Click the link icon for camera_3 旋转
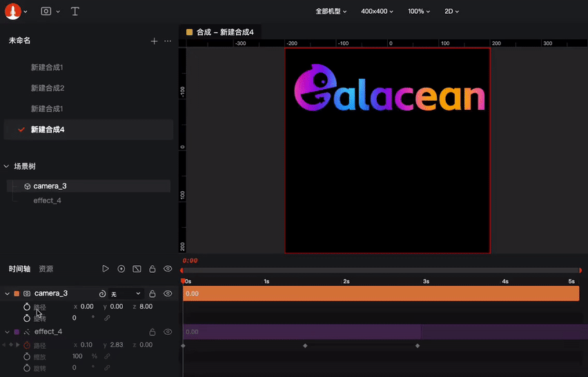 pyautogui.click(x=107, y=318)
